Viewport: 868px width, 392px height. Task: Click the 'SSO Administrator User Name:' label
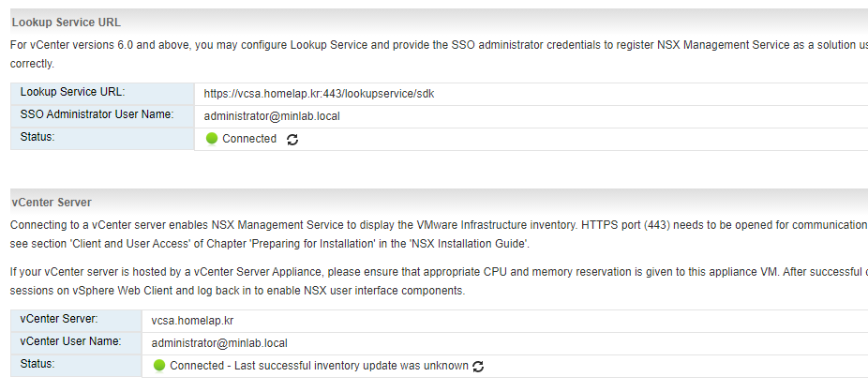click(x=97, y=114)
